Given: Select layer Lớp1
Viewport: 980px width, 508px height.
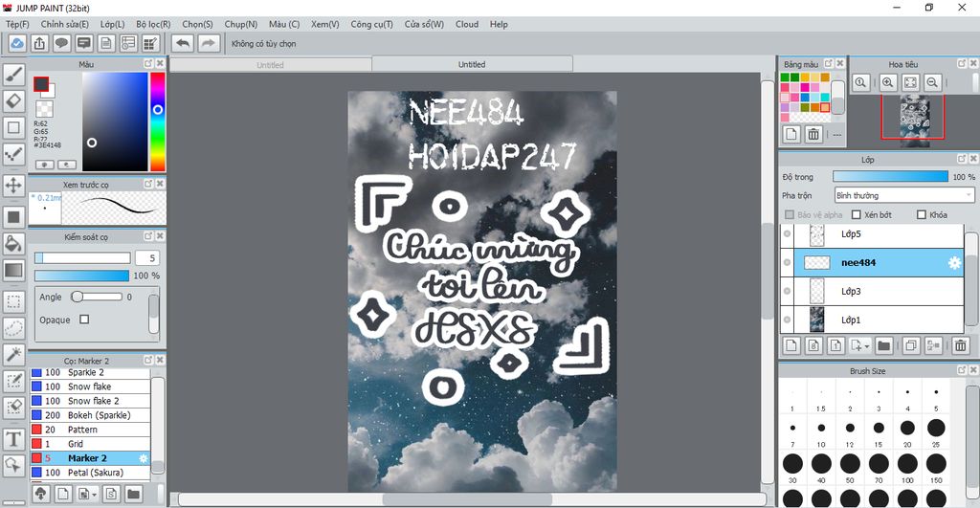Looking at the screenshot, I should pos(872,320).
